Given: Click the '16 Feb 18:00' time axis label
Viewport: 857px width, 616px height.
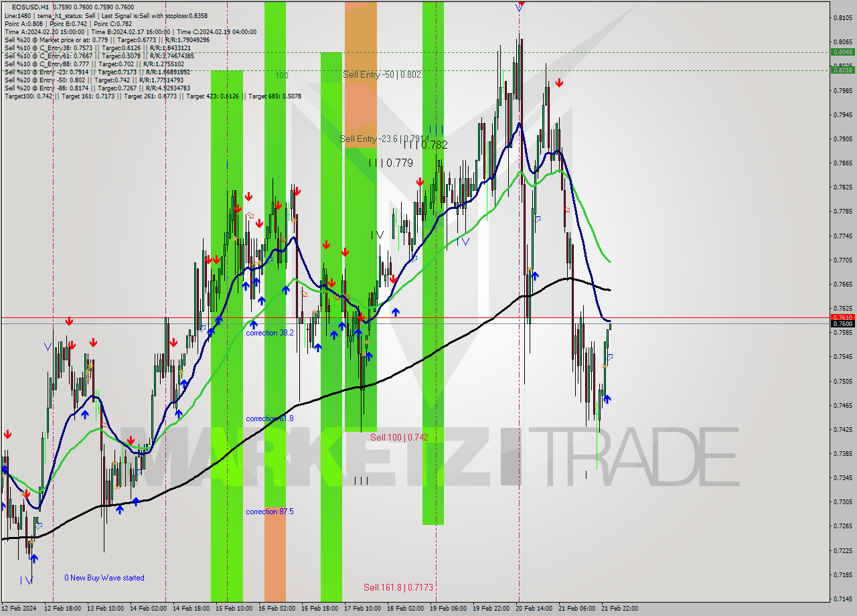Looking at the screenshot, I should [319, 609].
